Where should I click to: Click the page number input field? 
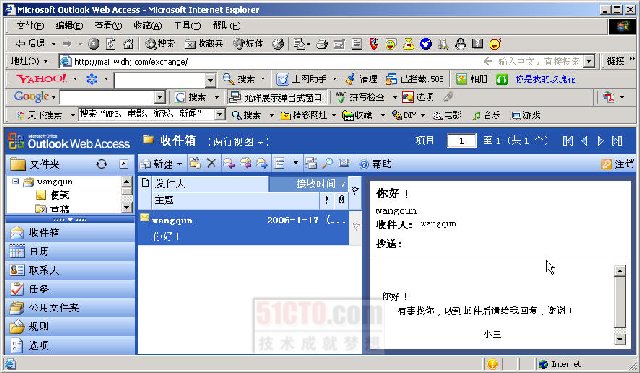tap(462, 141)
